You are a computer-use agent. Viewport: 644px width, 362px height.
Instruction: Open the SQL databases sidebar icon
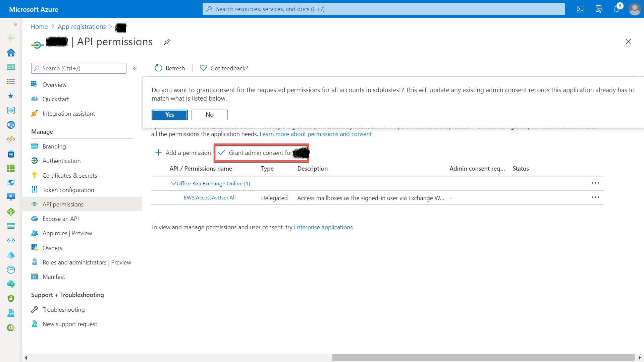tap(11, 154)
